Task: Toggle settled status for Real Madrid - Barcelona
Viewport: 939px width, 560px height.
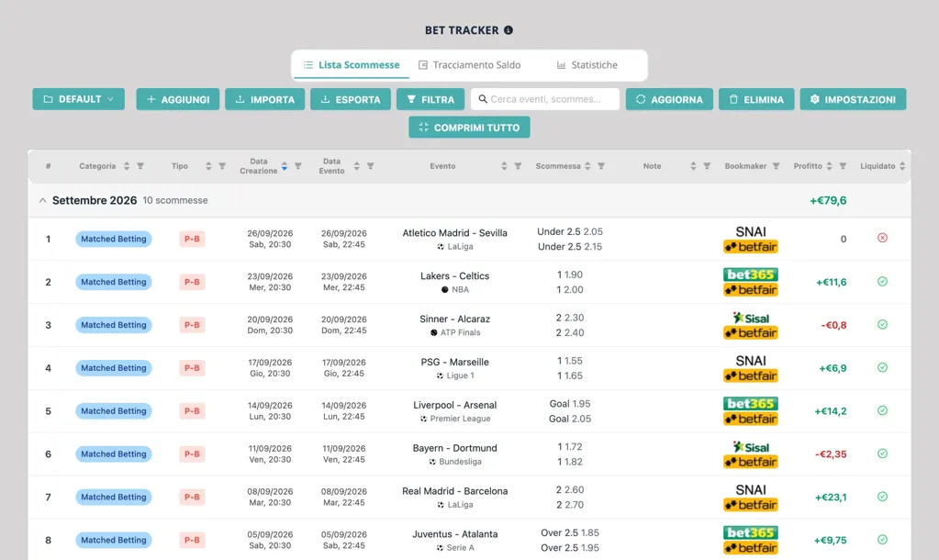Action: (x=883, y=497)
